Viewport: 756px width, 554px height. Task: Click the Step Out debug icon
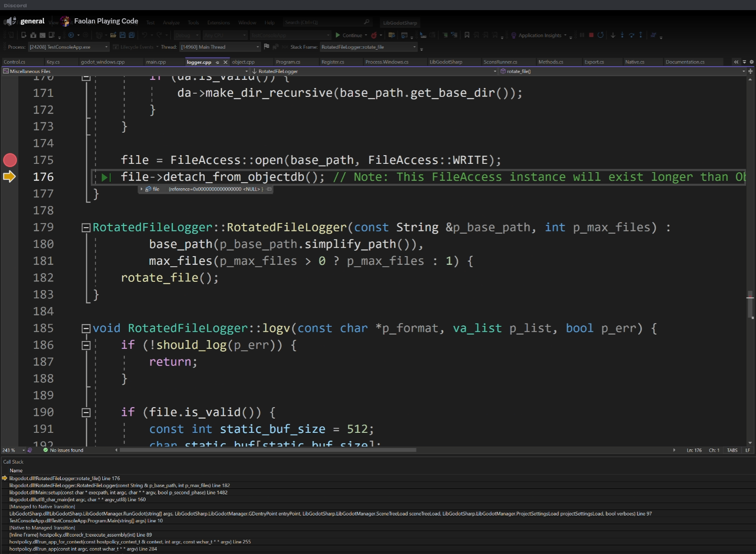click(641, 35)
